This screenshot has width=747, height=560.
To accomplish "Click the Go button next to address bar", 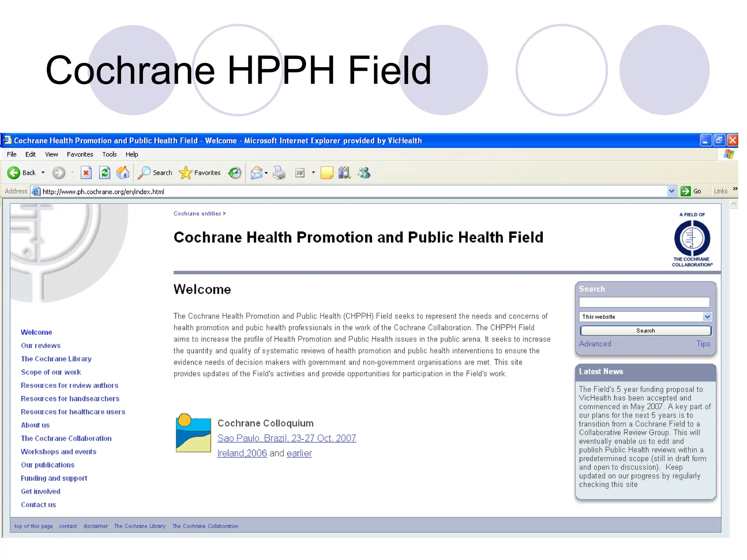I will [691, 191].
